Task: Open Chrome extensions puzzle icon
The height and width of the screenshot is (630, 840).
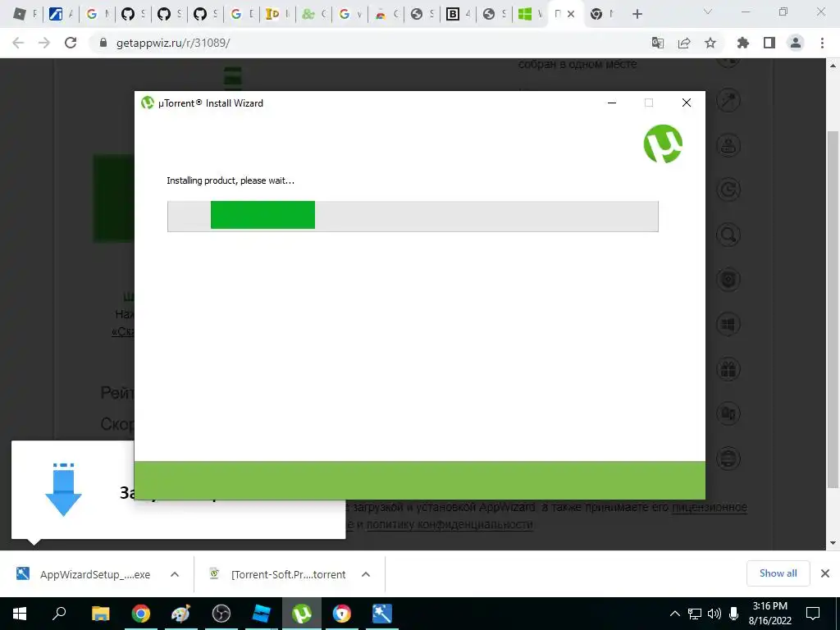Action: pos(743,43)
